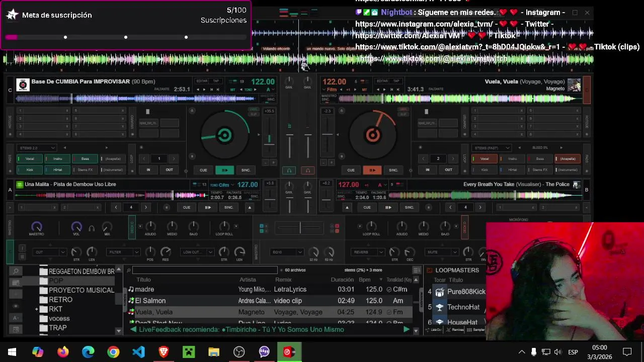Open Google Chrome from the taskbar
Viewport: 644px width, 362px height.
113,352
